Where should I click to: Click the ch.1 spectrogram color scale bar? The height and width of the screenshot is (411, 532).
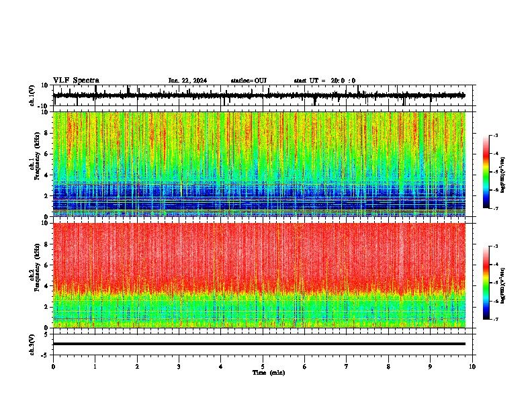(x=486, y=172)
